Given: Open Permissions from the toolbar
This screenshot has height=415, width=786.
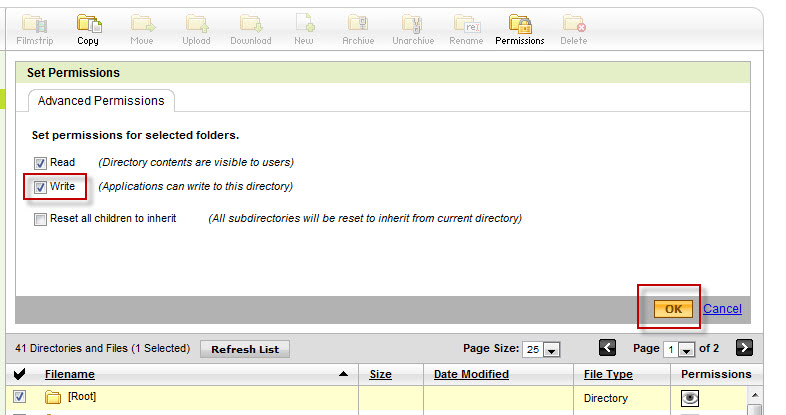Looking at the screenshot, I should tap(519, 24).
